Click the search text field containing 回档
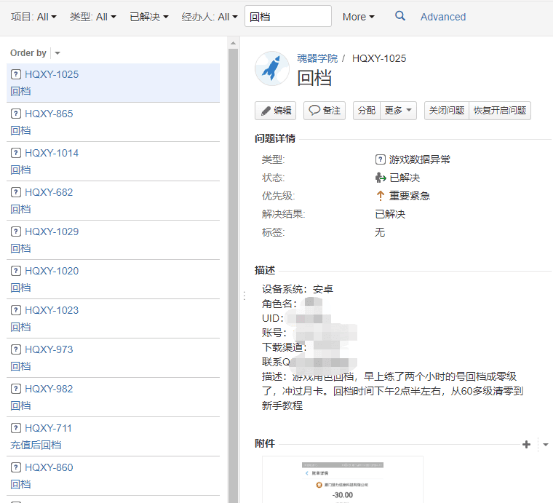This screenshot has width=553, height=503. [288, 16]
